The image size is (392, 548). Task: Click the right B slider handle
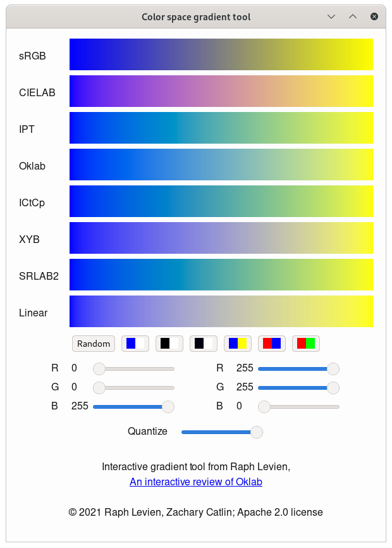coord(264,407)
